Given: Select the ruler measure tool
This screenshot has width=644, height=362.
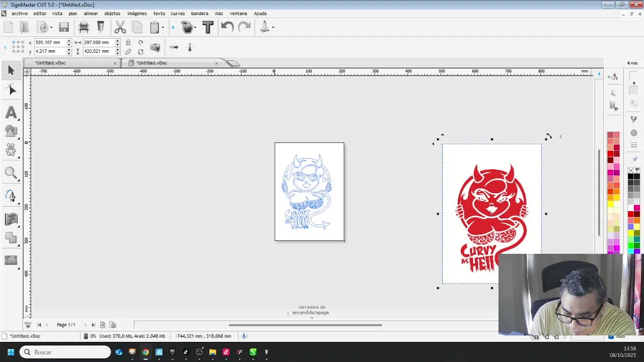Looking at the screenshot, I should pyautogui.click(x=11, y=260).
